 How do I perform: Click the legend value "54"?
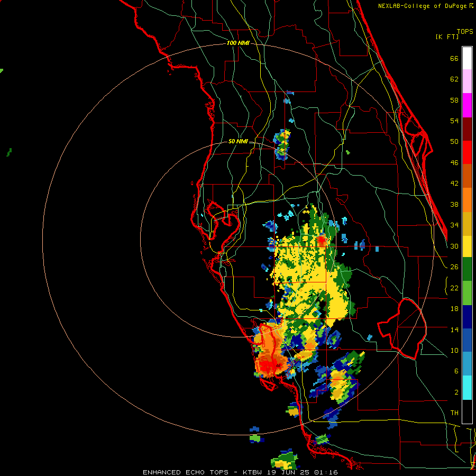tap(454, 121)
